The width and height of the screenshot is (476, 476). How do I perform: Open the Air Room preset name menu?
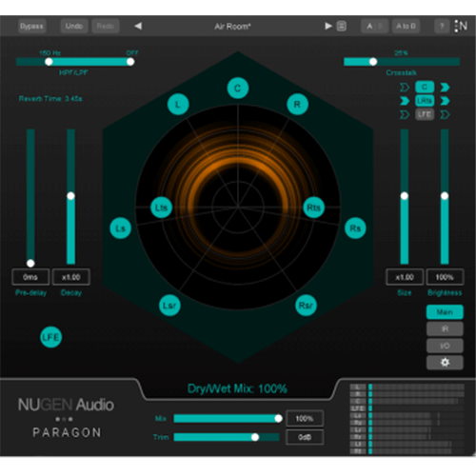232,26
